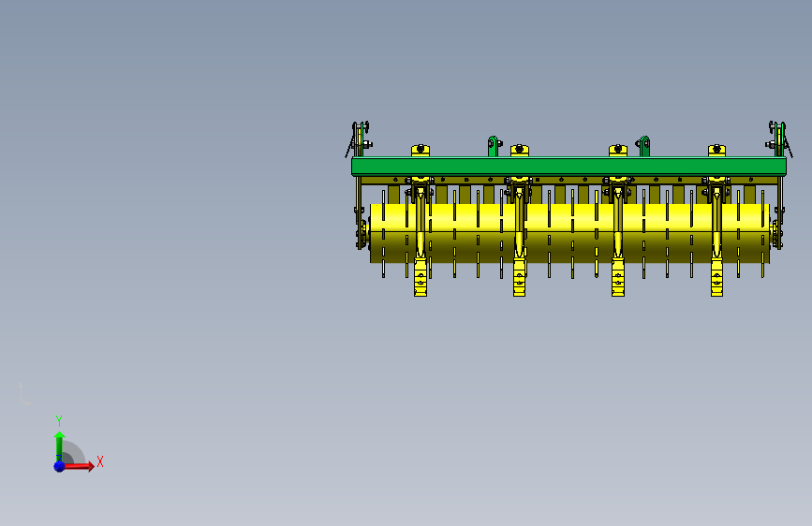The width and height of the screenshot is (812, 526).
Task: Select the left green hitch lug on beam
Action: point(494,147)
